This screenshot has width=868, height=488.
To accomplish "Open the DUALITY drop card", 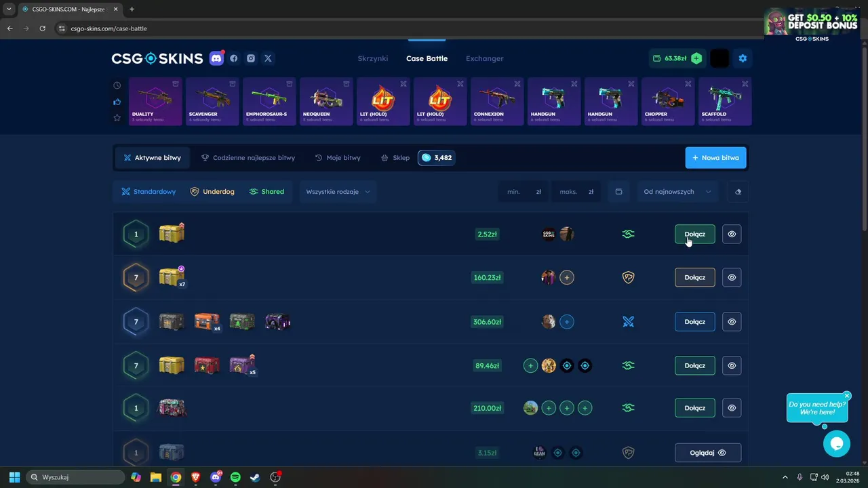I will click(x=155, y=102).
